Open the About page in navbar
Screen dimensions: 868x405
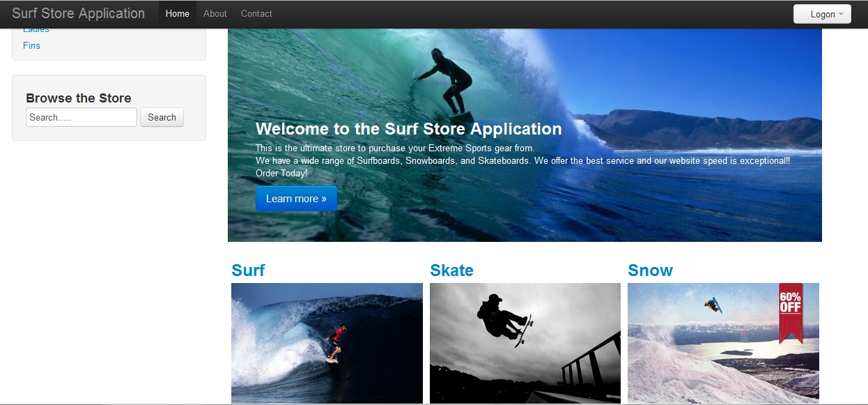coord(215,14)
